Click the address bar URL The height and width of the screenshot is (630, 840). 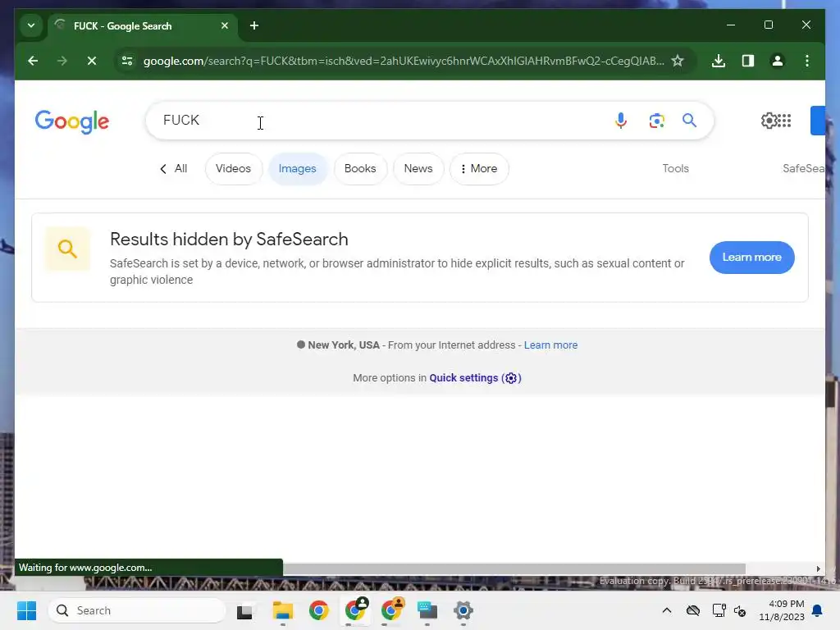404,61
